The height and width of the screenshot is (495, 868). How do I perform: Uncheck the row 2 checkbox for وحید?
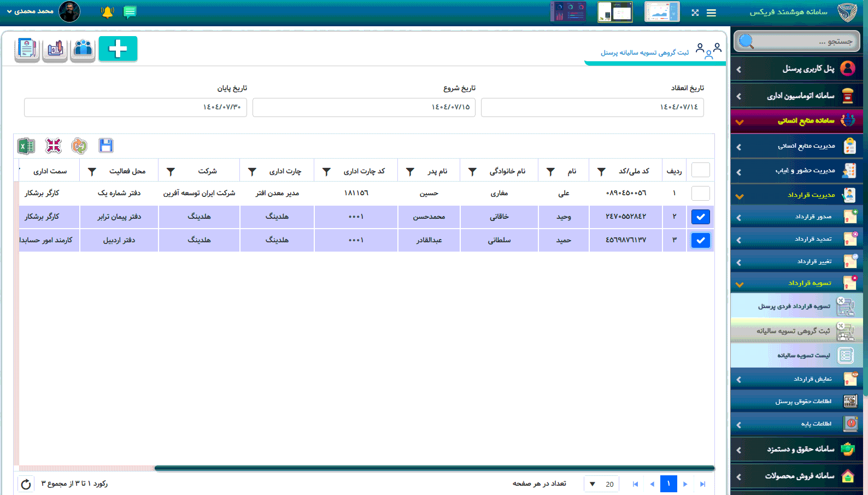pos(700,217)
